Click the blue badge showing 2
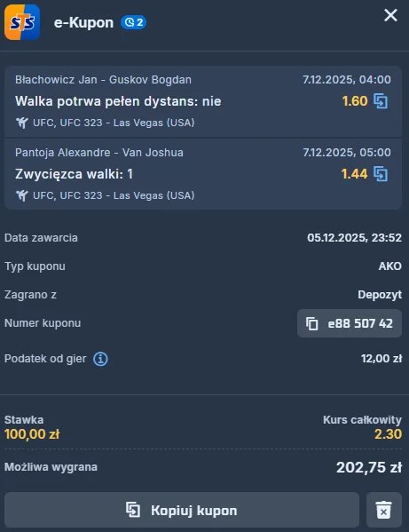This screenshot has height=532, width=409. (x=133, y=22)
